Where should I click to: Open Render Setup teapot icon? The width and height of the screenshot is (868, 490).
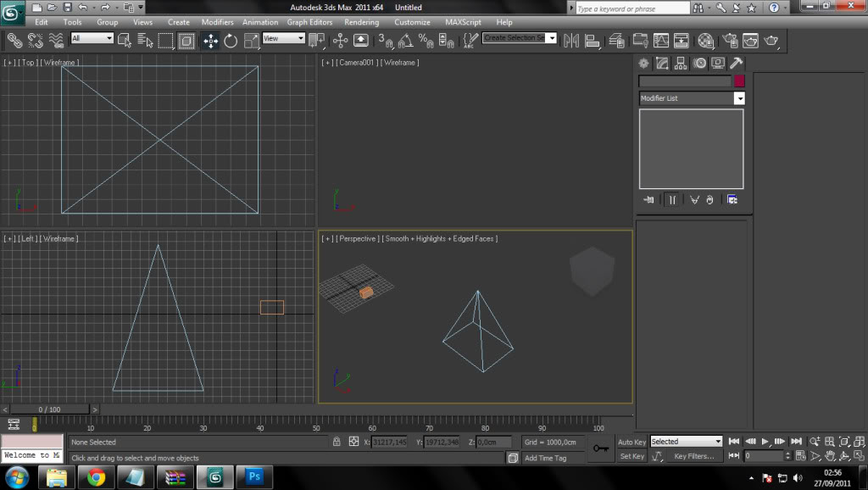coord(729,41)
